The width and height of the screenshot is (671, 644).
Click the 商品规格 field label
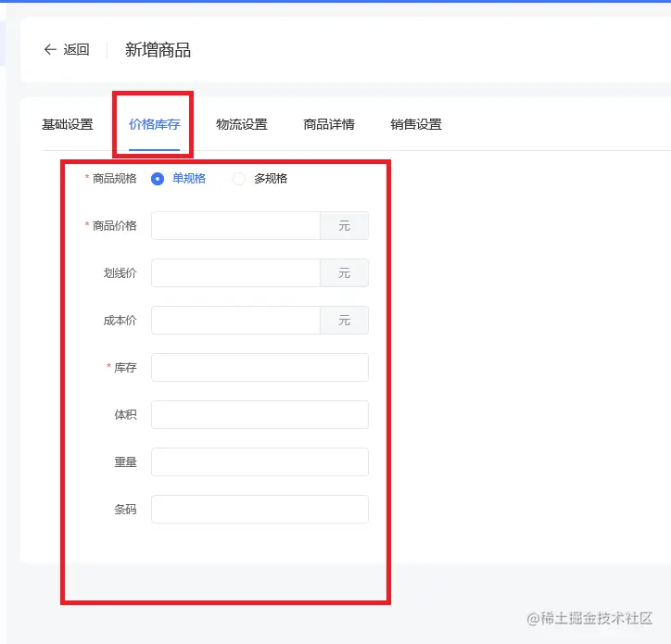click(114, 179)
